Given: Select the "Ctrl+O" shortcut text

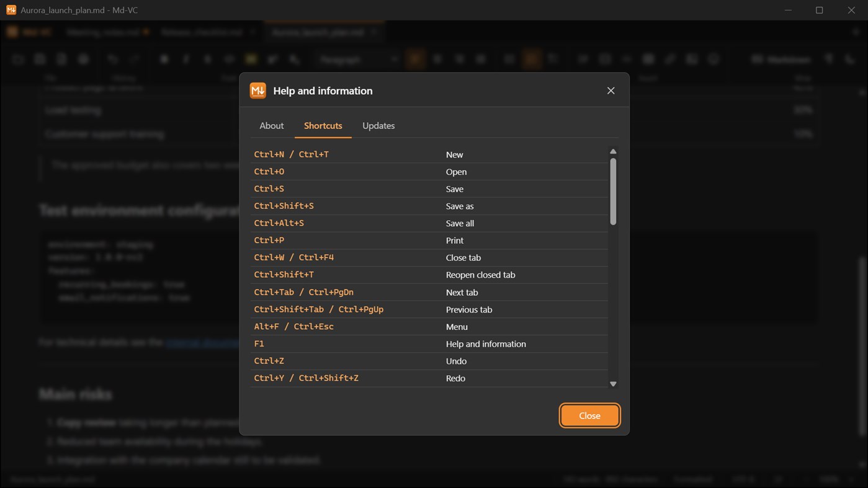Looking at the screenshot, I should tap(269, 172).
